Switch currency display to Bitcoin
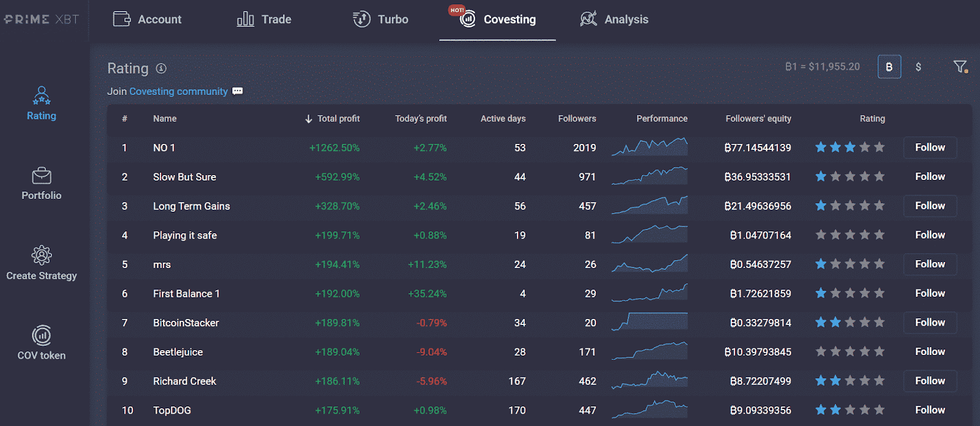Image resolution: width=980 pixels, height=426 pixels. click(x=889, y=67)
